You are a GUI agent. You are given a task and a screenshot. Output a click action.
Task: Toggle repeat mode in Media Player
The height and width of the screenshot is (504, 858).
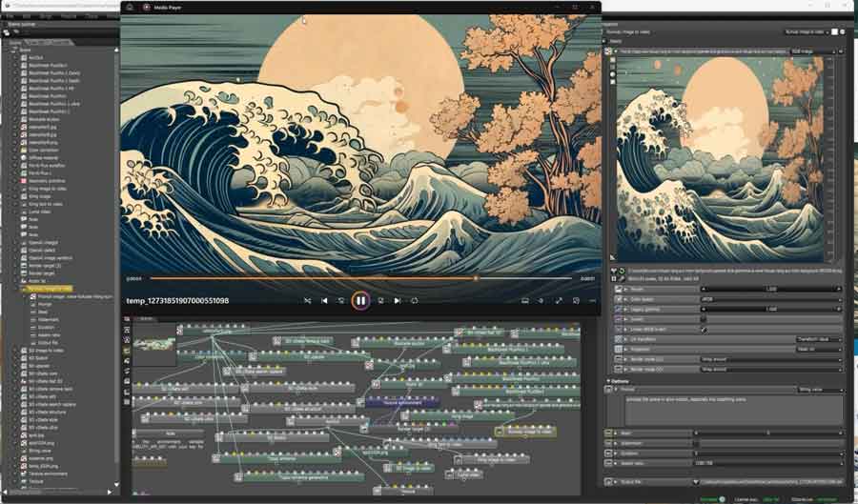[x=415, y=300]
